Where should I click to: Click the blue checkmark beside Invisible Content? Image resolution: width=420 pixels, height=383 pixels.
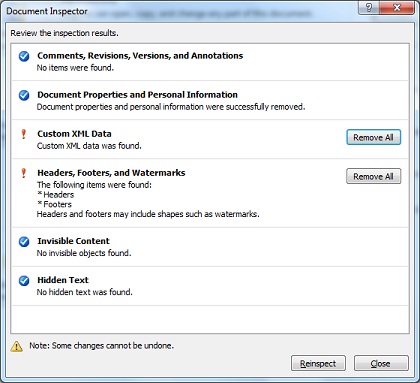(x=24, y=242)
